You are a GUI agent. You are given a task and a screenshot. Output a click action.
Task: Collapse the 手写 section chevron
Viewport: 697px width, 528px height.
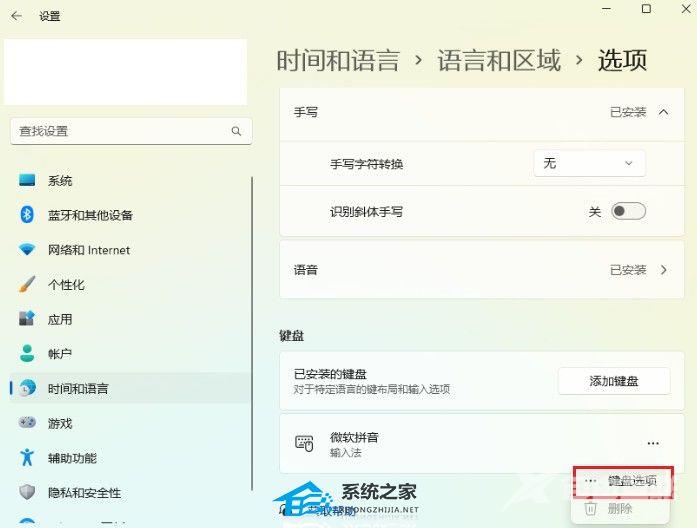click(663, 112)
